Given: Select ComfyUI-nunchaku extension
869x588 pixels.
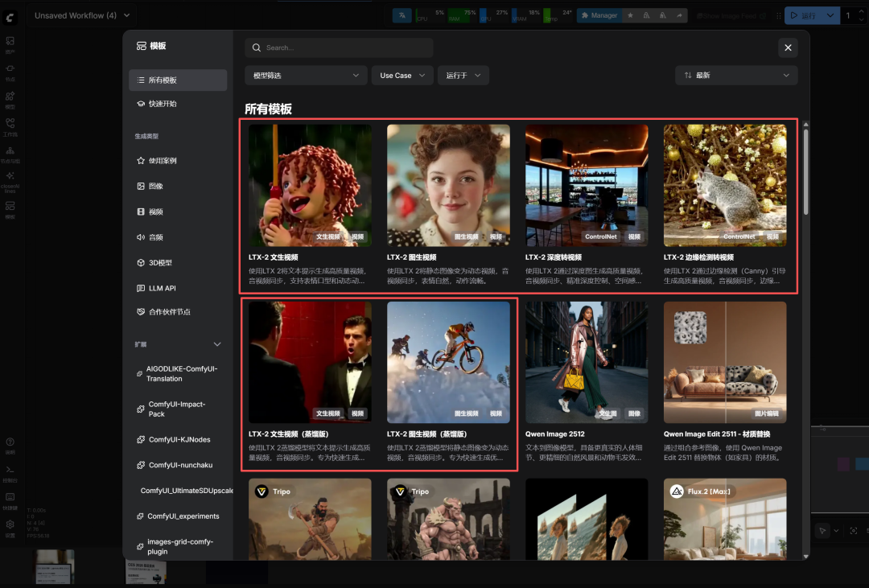Looking at the screenshot, I should coord(178,465).
